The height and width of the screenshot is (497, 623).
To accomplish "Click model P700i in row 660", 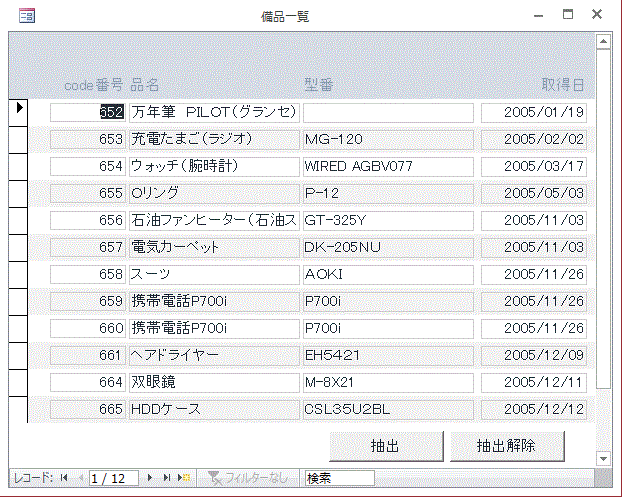I will pos(388,329).
